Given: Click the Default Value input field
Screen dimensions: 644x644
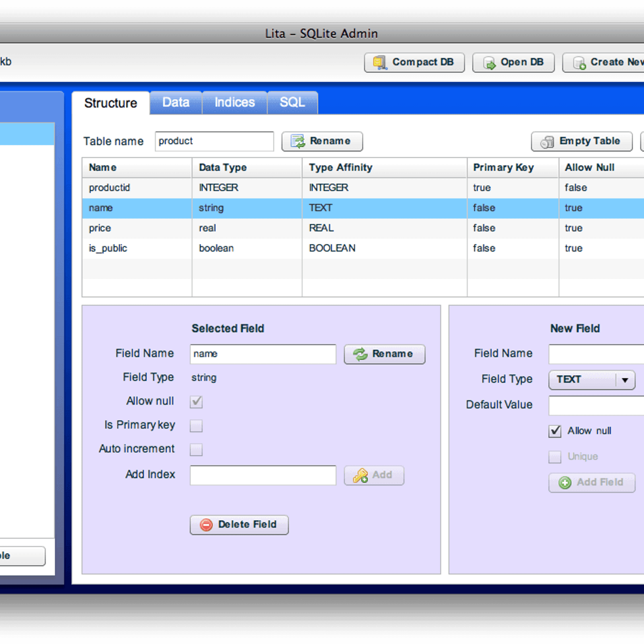Looking at the screenshot, I should (x=597, y=406).
